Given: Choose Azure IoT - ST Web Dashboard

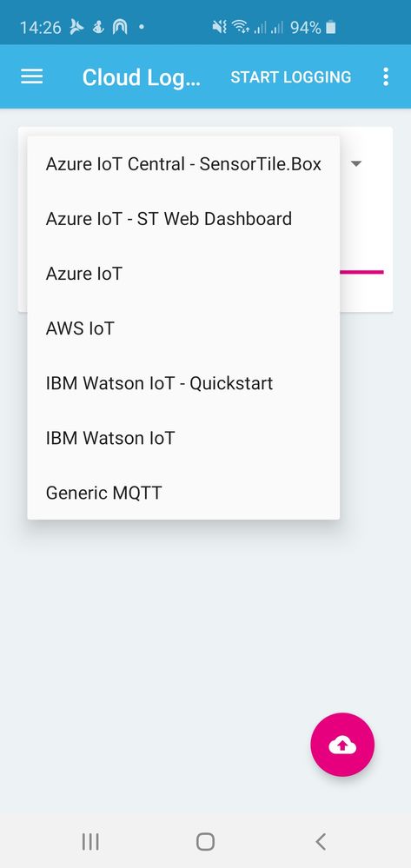Looking at the screenshot, I should point(183,219).
